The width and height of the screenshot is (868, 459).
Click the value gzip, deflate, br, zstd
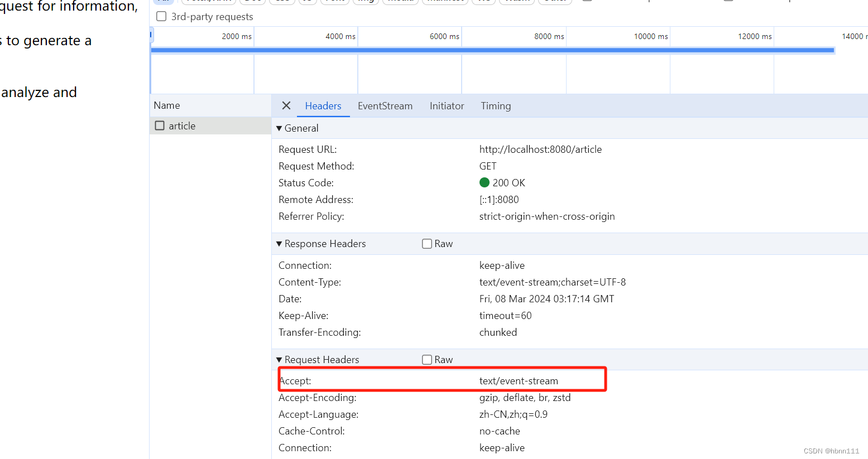(x=525, y=398)
